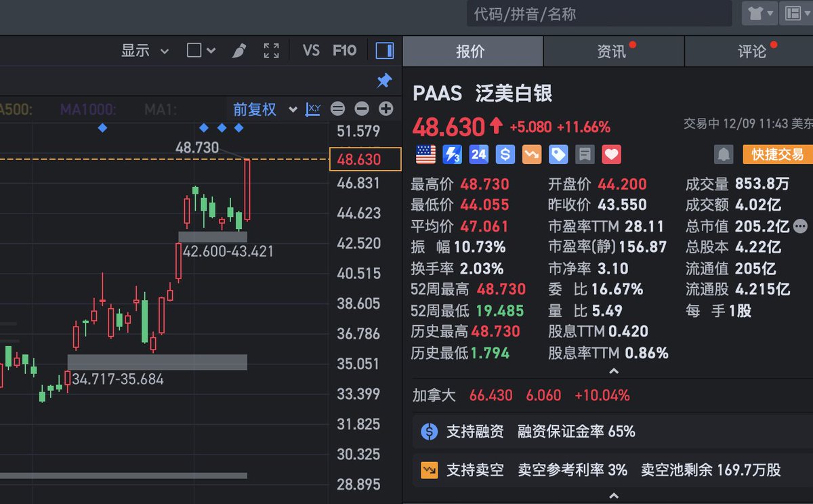813x504 pixels.
Task: Open F10 company info
Action: 344,51
